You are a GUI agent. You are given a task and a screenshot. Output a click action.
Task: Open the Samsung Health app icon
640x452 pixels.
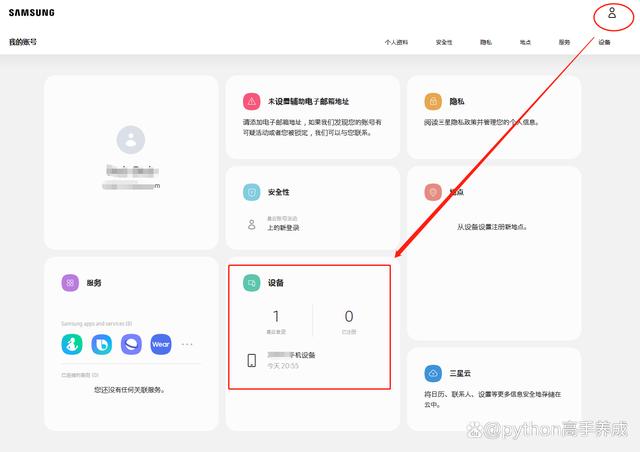[x=72, y=344]
